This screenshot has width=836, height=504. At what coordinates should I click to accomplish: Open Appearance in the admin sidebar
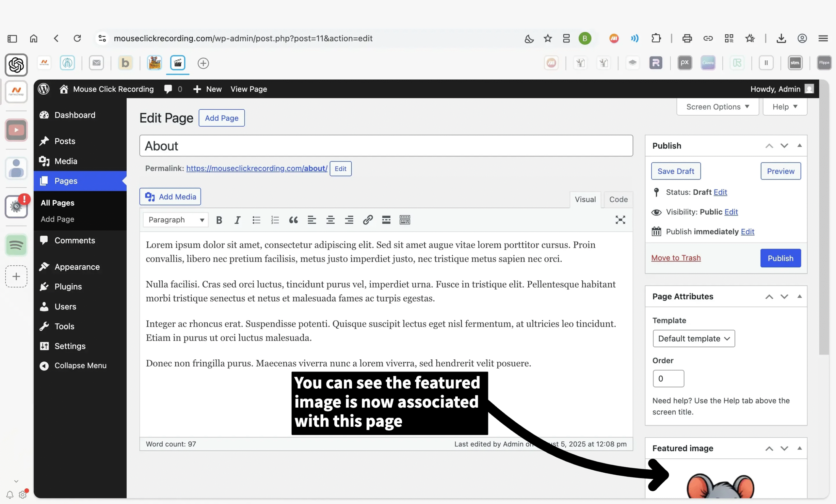pos(77,267)
